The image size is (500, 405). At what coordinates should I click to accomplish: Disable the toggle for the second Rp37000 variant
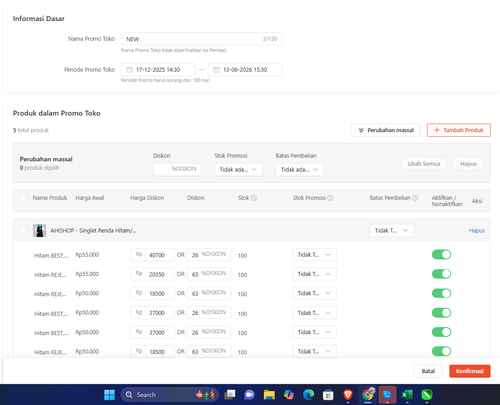pos(441,332)
